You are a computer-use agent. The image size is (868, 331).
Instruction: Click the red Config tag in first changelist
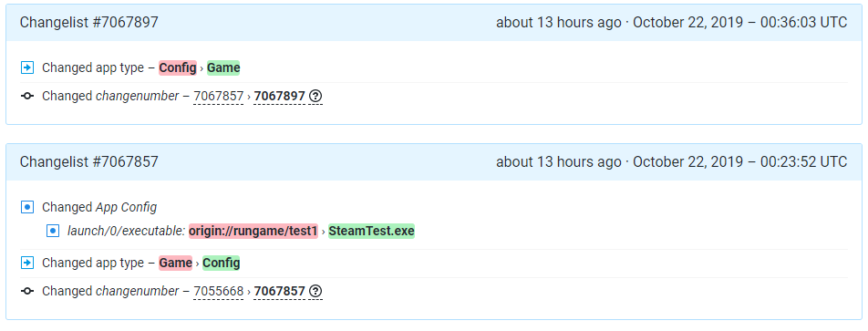[178, 68]
